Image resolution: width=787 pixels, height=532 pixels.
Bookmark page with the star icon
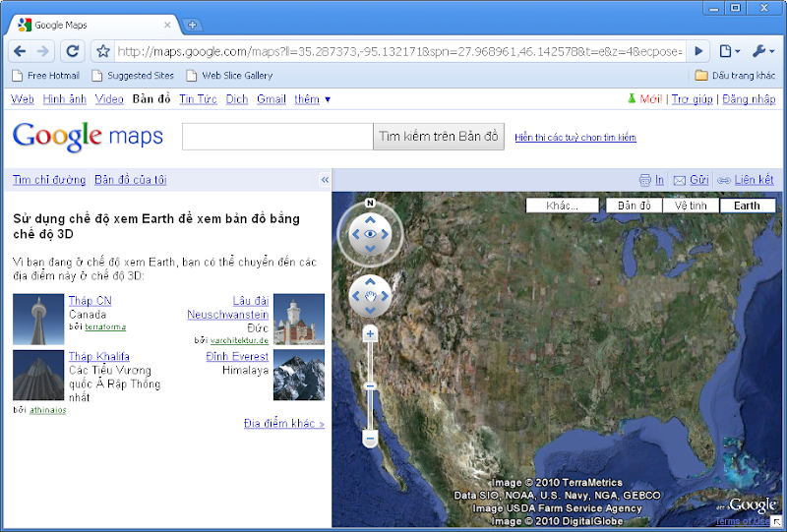tap(103, 51)
